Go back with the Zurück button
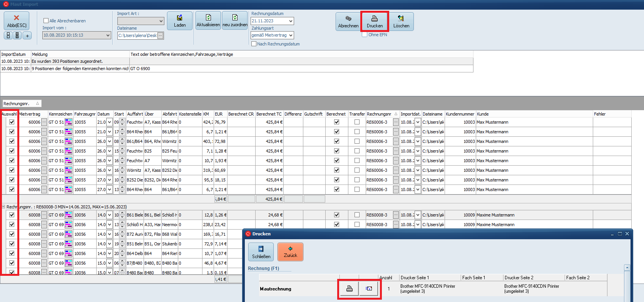The height and width of the screenshot is (302, 644). point(290,252)
